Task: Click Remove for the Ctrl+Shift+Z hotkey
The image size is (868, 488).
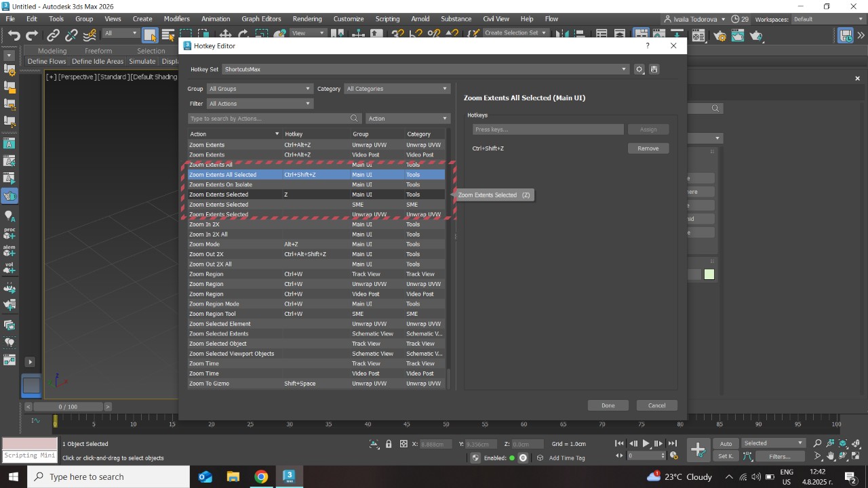Action: [648, 148]
